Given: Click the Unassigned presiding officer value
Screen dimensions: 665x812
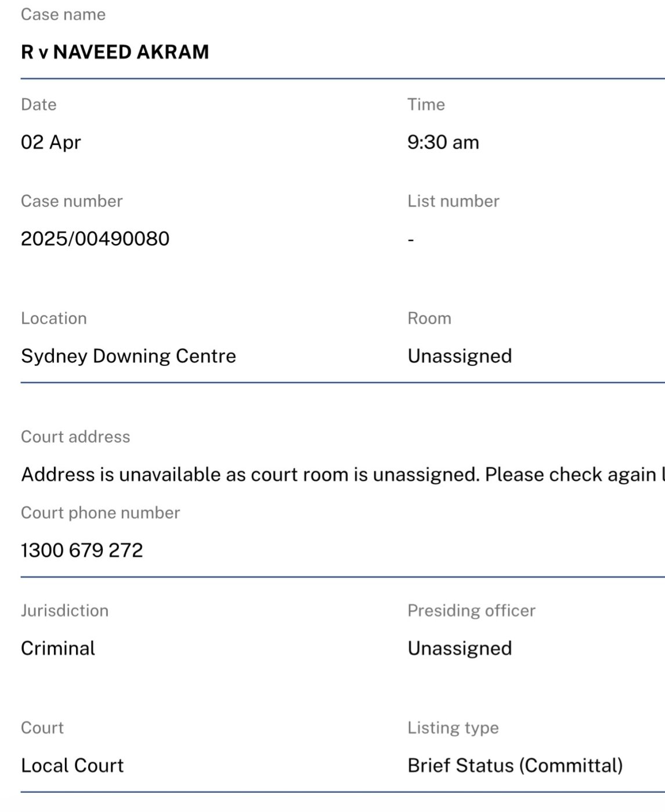Looking at the screenshot, I should click(x=460, y=648).
